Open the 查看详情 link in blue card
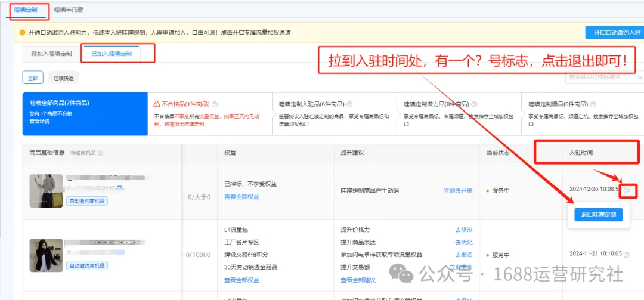 point(39,121)
